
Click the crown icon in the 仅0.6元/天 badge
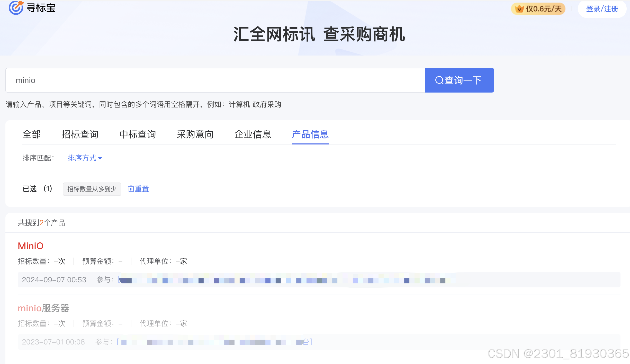pos(519,9)
